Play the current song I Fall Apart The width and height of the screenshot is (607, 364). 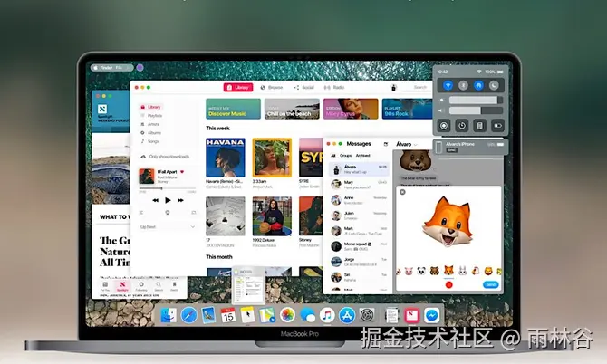point(168,200)
